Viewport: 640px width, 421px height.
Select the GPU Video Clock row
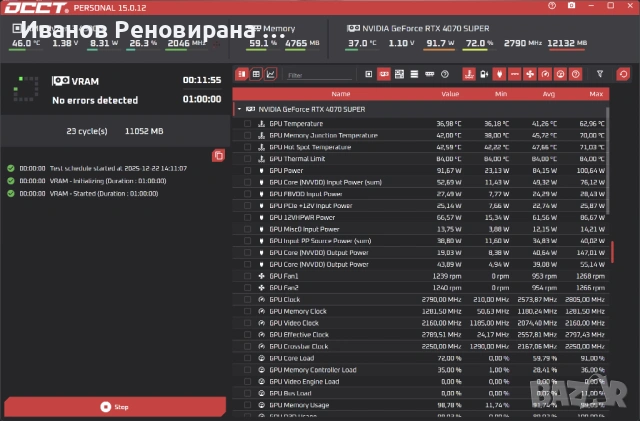[420, 323]
